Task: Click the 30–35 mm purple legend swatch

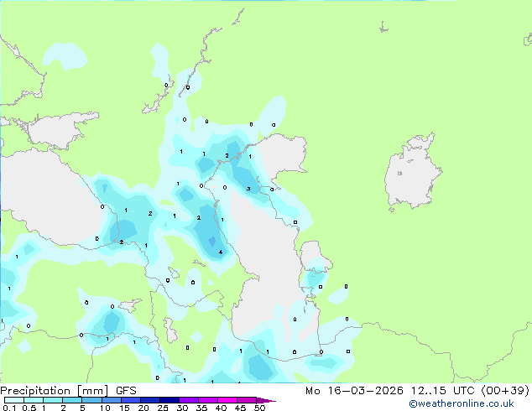Action: (x=188, y=400)
